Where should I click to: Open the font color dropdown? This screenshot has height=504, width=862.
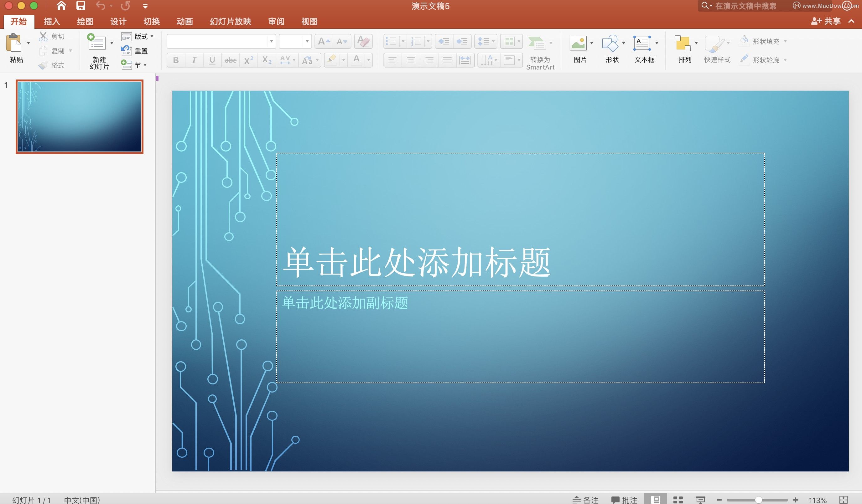[368, 60]
